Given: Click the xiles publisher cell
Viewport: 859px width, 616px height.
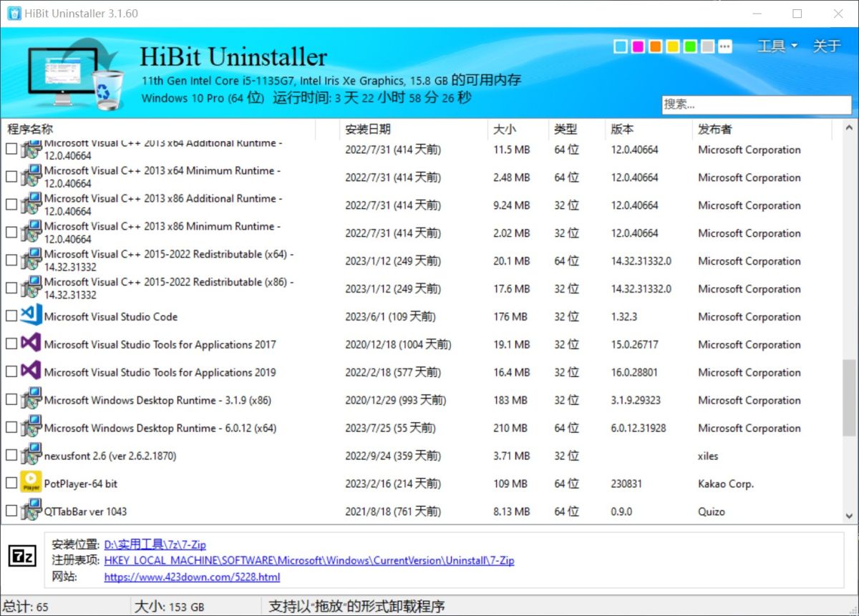Looking at the screenshot, I should pyautogui.click(x=708, y=456).
